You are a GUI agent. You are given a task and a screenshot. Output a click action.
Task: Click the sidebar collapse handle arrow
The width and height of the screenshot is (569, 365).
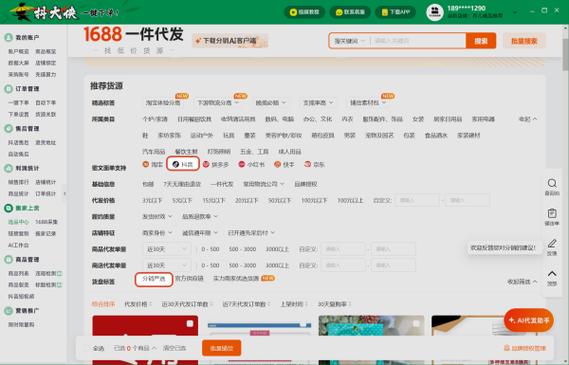(x=65, y=193)
